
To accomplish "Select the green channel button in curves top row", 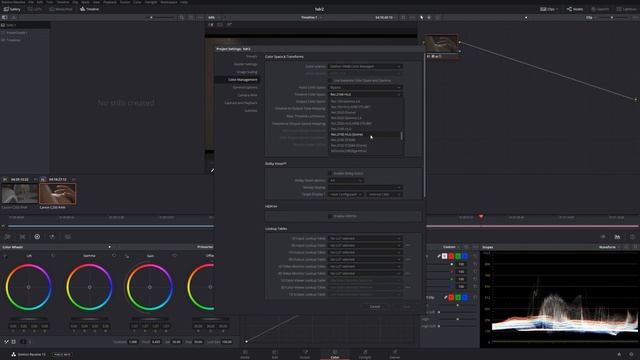I will pyautogui.click(x=458, y=256).
